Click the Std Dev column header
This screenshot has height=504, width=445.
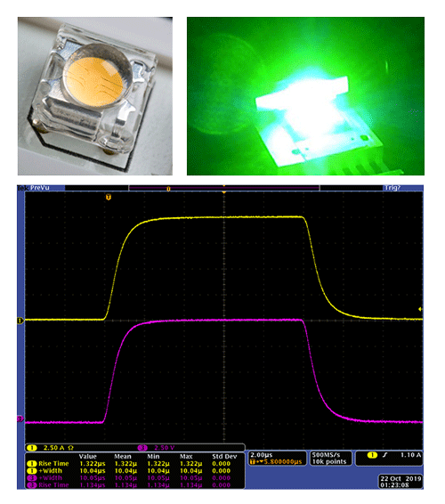[224, 457]
